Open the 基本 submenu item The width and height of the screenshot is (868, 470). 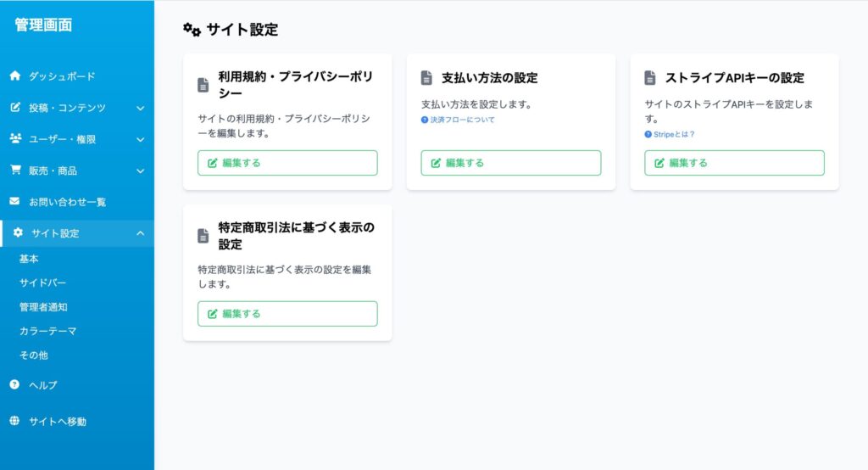[29, 259]
